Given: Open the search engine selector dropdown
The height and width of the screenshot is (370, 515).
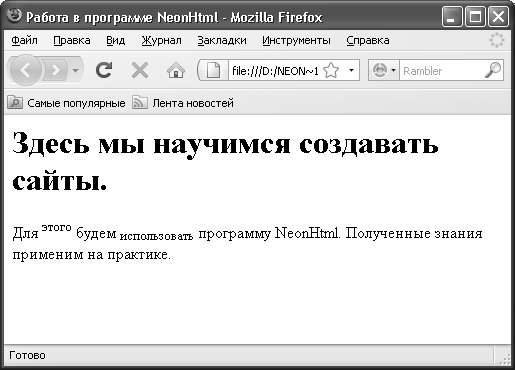Looking at the screenshot, I should (x=384, y=70).
